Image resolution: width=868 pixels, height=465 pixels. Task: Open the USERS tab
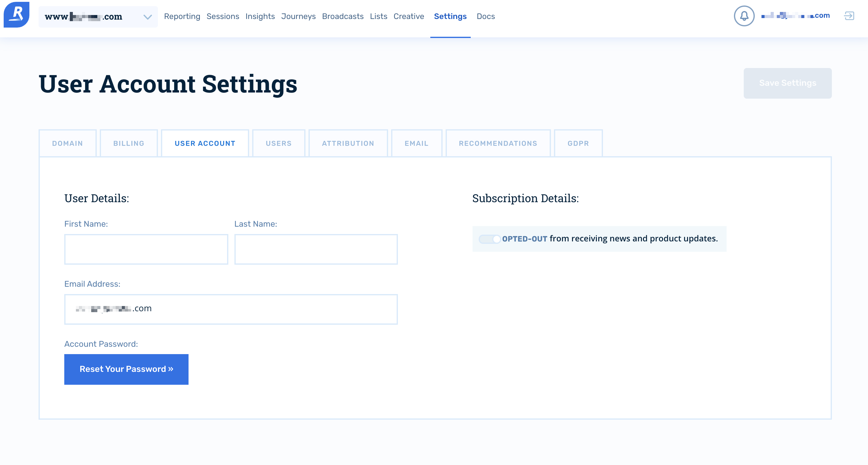coord(278,143)
